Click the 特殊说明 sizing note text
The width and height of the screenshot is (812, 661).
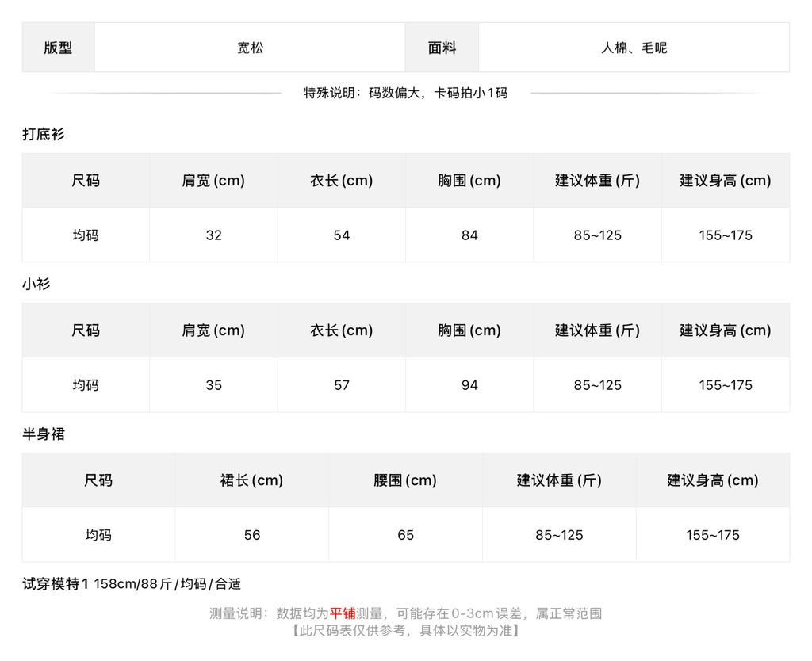tap(405, 93)
